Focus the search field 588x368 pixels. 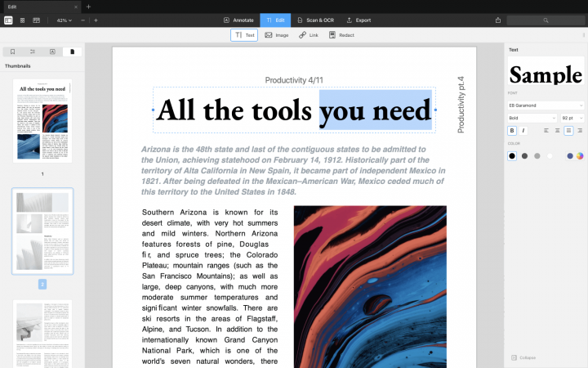point(546,20)
